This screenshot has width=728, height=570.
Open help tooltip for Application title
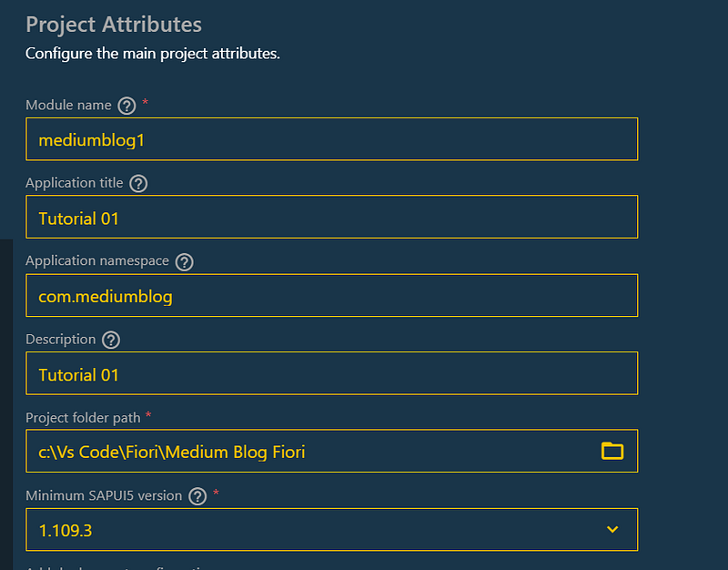pos(138,184)
